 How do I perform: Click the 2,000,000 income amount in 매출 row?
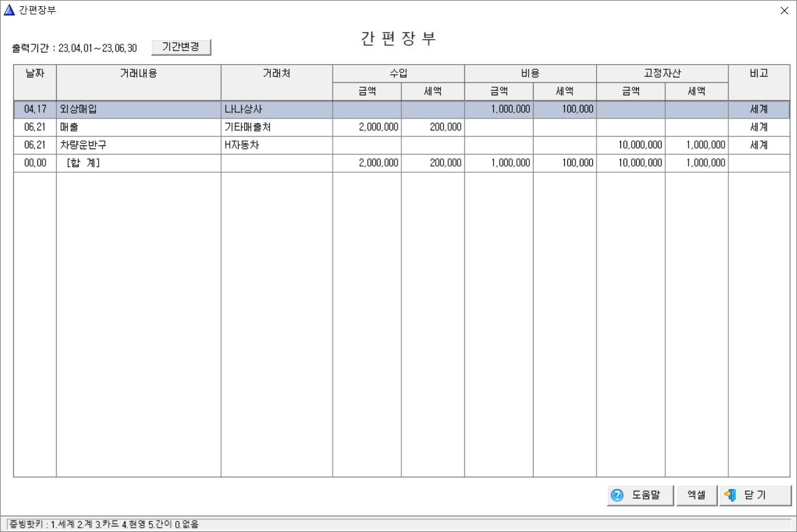[367, 127]
